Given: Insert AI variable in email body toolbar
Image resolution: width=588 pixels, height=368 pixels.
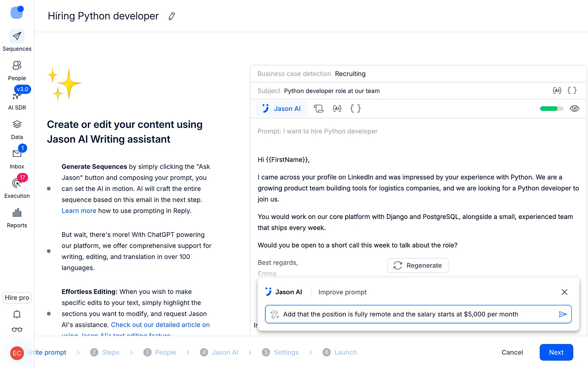Looking at the screenshot, I should (337, 109).
